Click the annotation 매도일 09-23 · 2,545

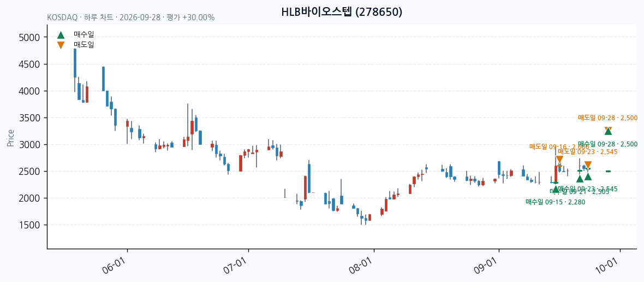588,152
